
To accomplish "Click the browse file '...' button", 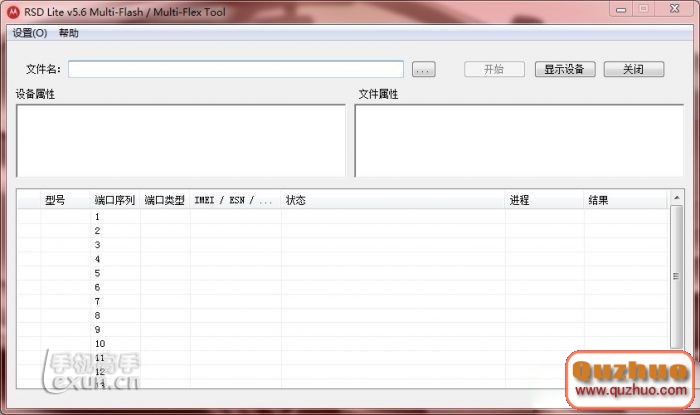I will click(423, 70).
